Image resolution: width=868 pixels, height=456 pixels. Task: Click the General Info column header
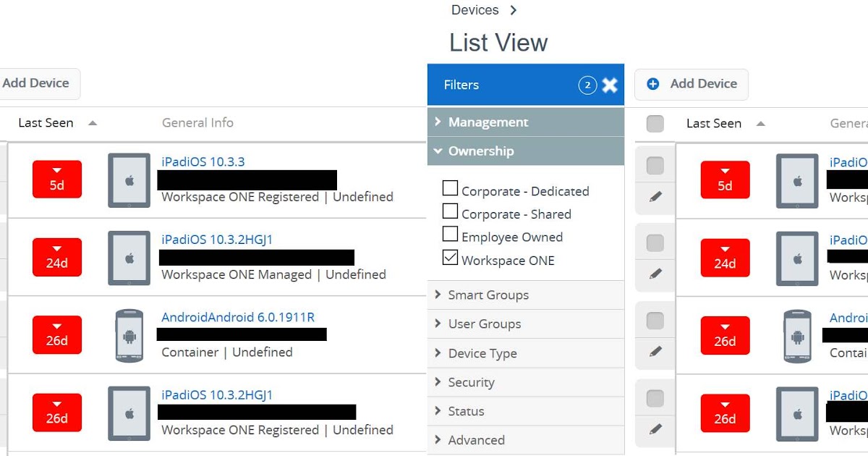coord(197,123)
